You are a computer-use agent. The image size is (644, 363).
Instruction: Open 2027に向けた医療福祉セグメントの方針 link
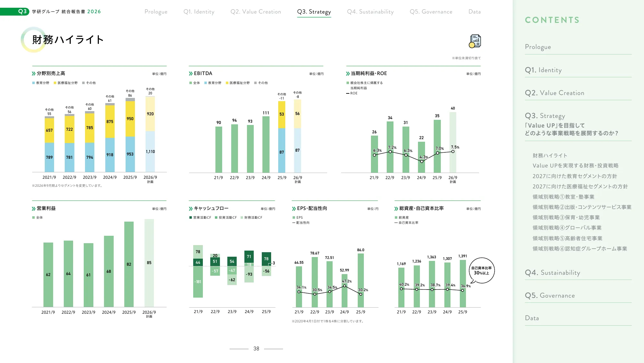(580, 186)
